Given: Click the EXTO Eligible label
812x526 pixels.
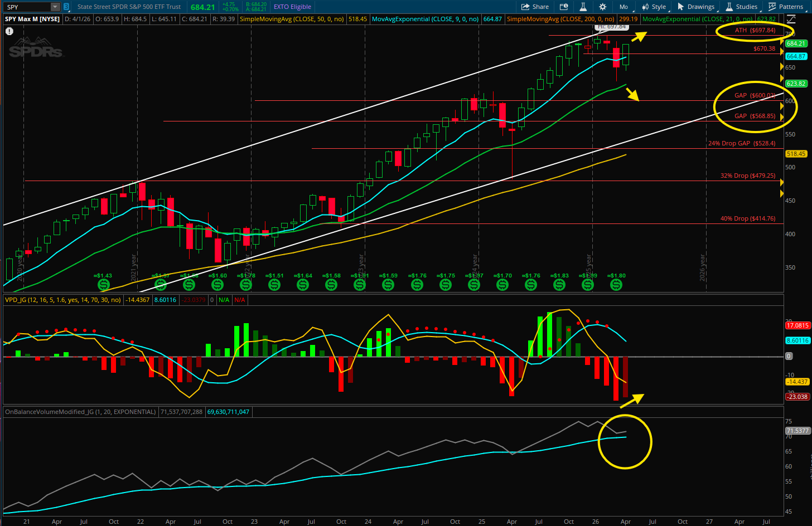Looking at the screenshot, I should (x=292, y=7).
